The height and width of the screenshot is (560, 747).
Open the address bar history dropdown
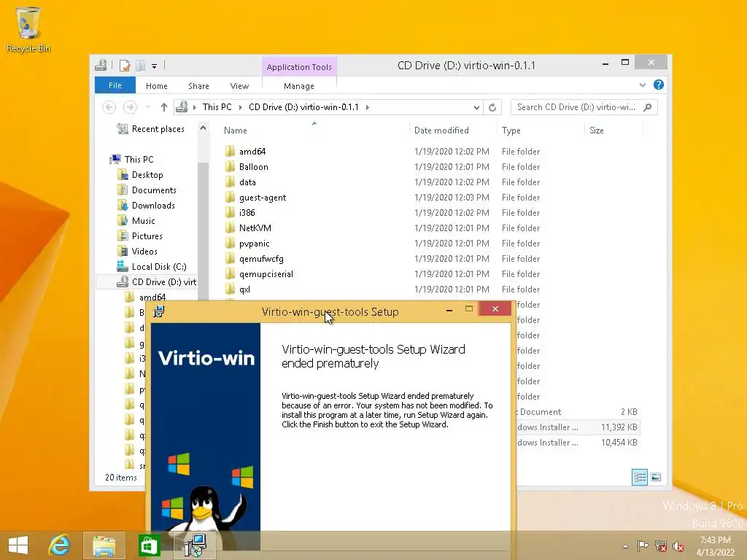476,108
